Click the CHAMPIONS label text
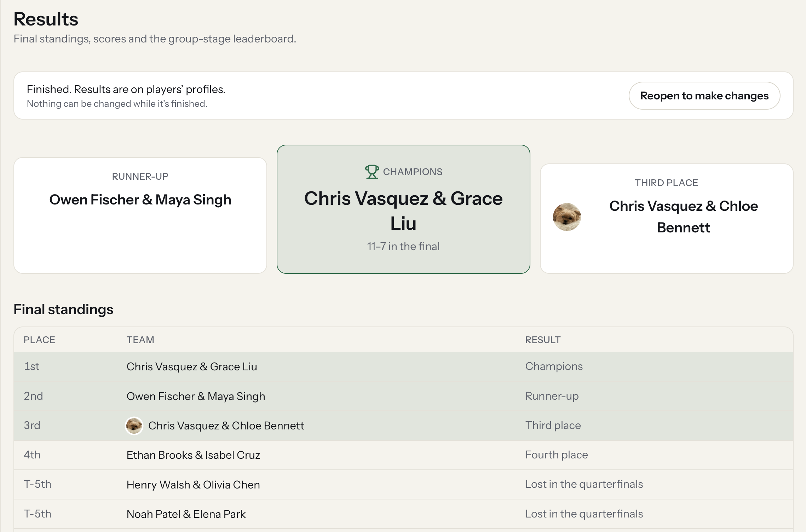Viewport: 806px width, 532px height. point(413,172)
